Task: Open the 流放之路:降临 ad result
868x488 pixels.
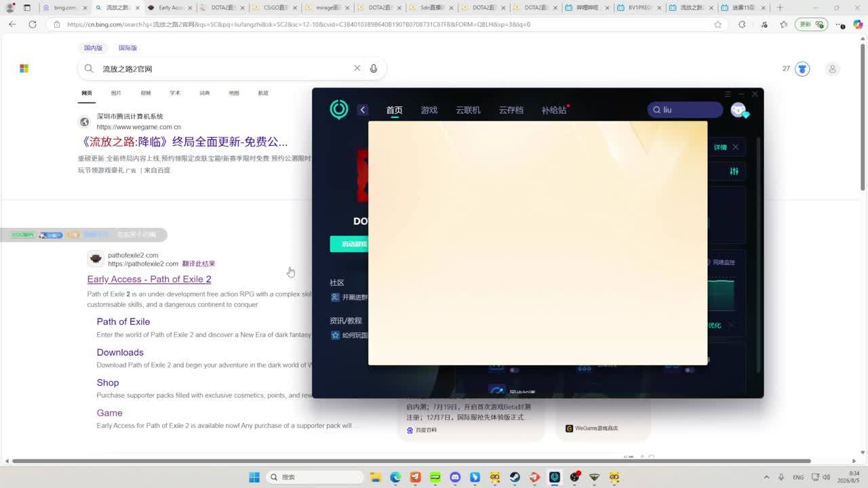Action: [183, 142]
